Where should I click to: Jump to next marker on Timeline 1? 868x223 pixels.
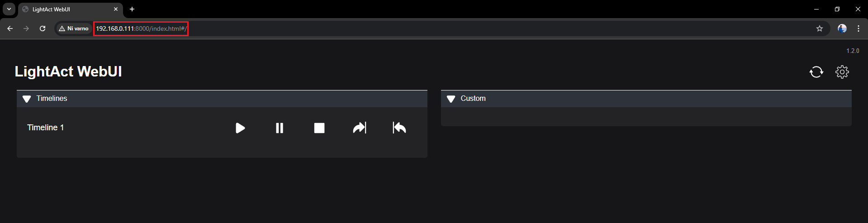pos(360,128)
